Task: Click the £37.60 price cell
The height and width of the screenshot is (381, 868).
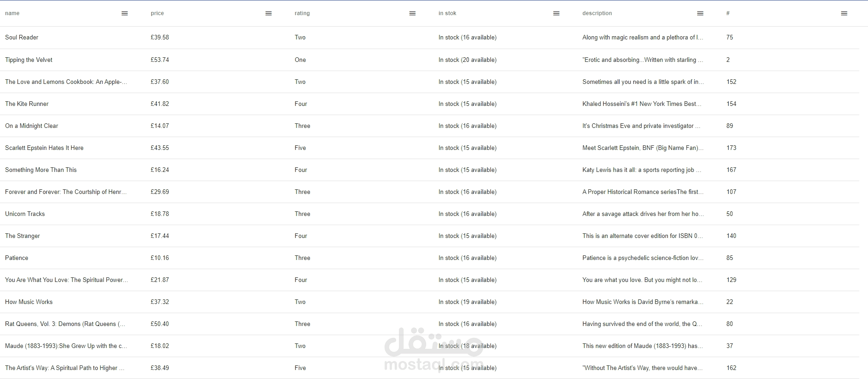Action: (x=159, y=82)
